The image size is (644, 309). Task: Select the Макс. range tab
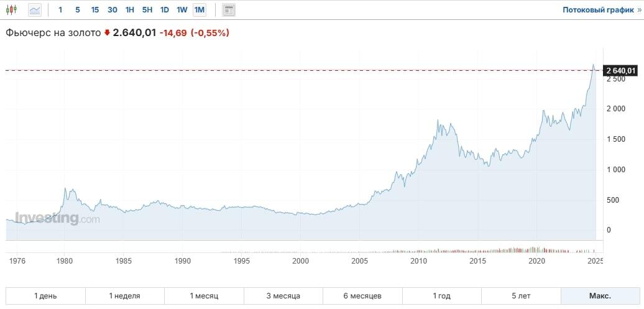point(600,295)
